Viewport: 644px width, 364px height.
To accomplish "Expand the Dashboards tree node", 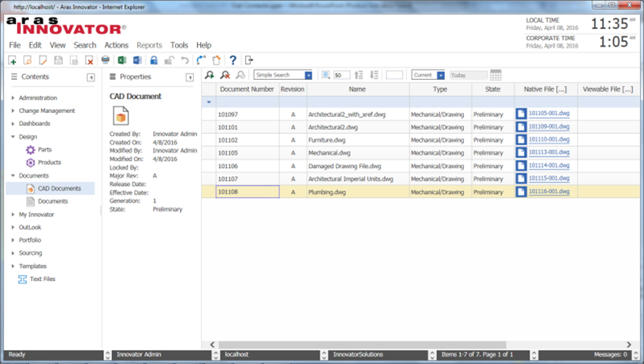I will click(x=13, y=123).
